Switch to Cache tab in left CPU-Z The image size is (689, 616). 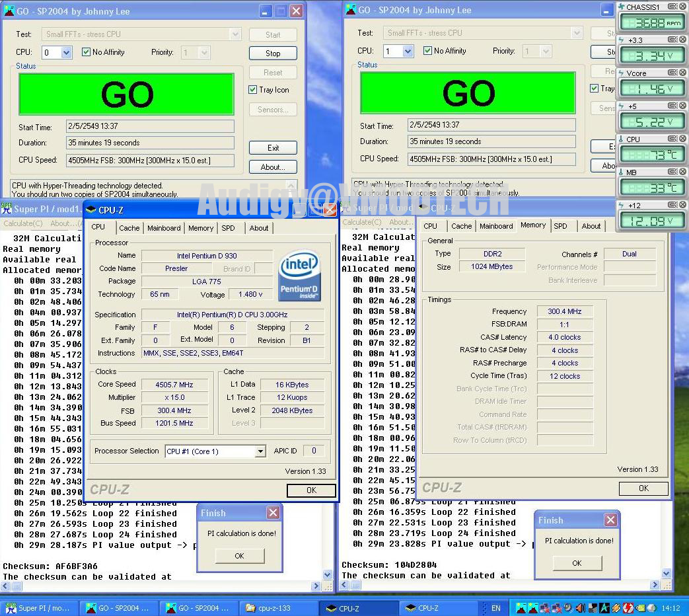[129, 228]
